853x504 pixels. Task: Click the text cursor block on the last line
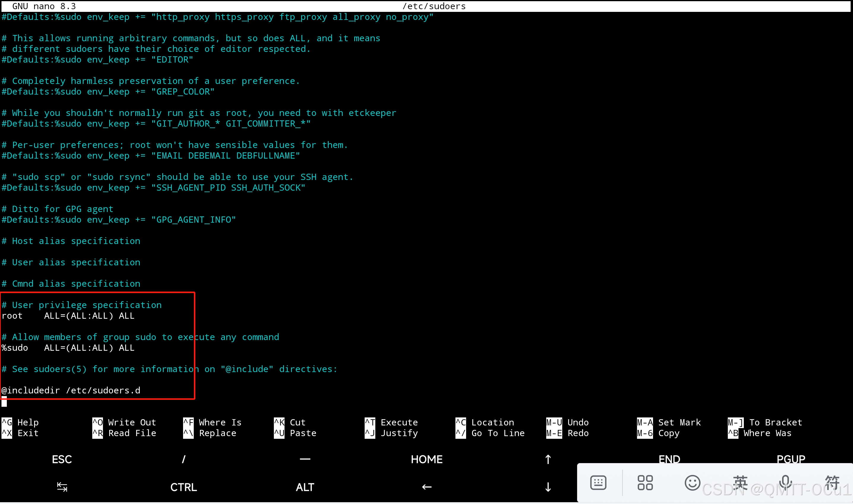coord(4,401)
